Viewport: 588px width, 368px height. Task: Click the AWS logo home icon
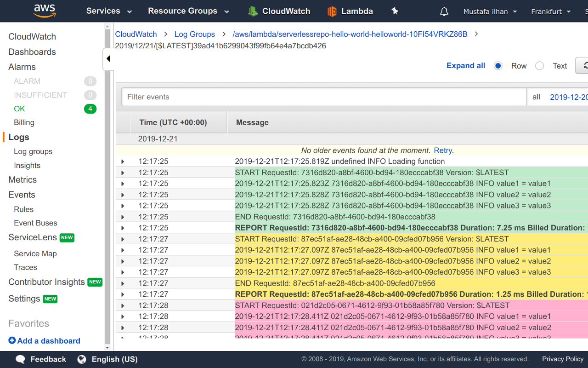click(45, 11)
